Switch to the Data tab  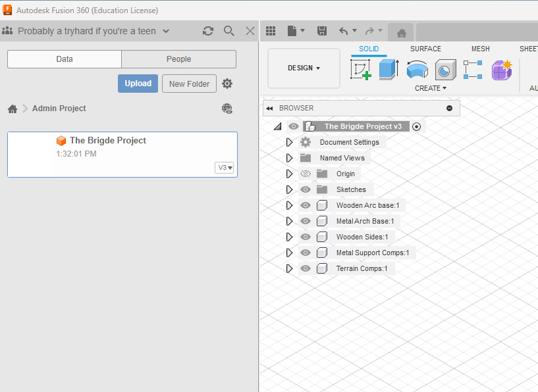pos(65,59)
